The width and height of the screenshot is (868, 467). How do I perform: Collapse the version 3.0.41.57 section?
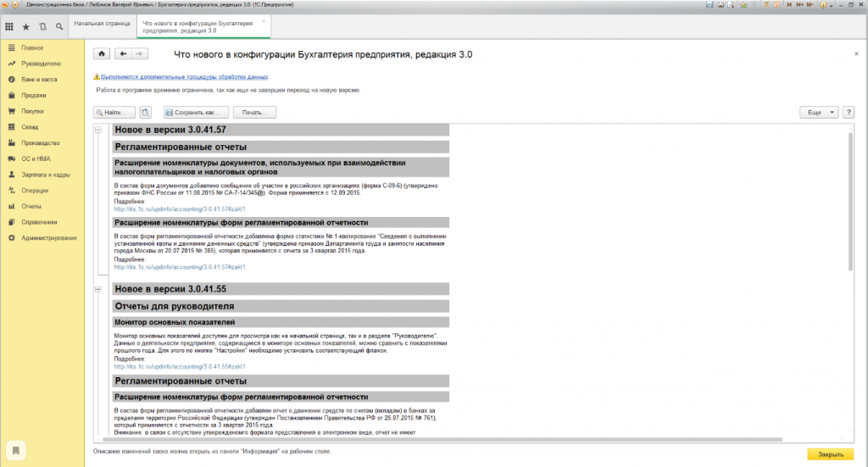[98, 130]
